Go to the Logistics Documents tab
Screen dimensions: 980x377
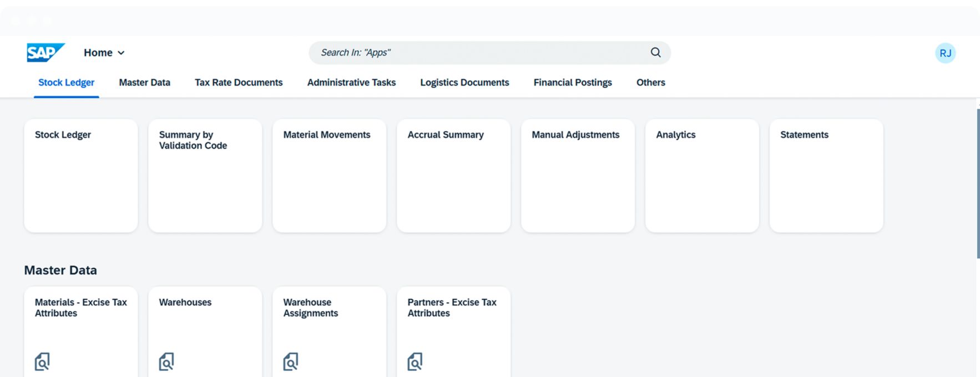464,83
